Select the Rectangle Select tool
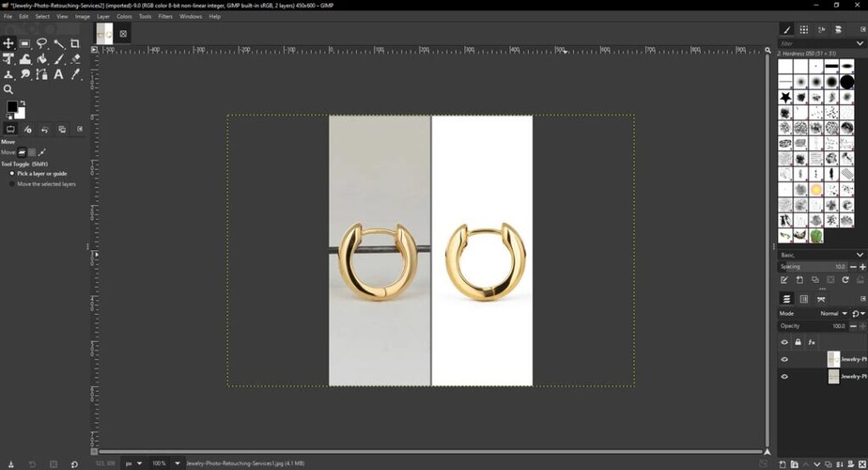The width and height of the screenshot is (868, 470). point(25,43)
